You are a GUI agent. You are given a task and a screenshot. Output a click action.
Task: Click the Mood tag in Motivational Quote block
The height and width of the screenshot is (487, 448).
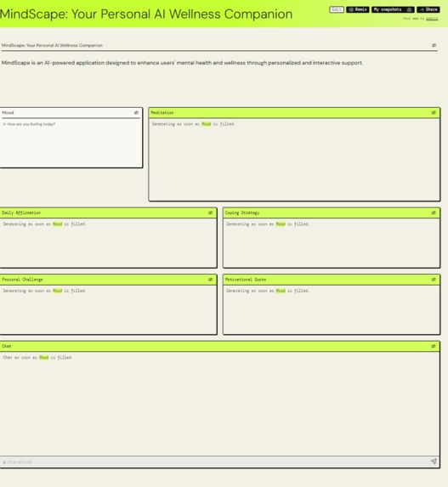pos(281,291)
